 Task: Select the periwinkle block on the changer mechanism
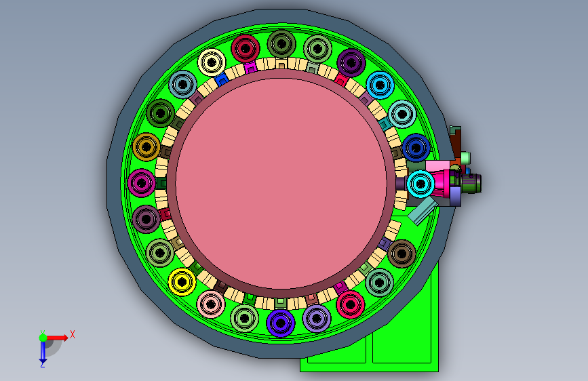point(455,196)
